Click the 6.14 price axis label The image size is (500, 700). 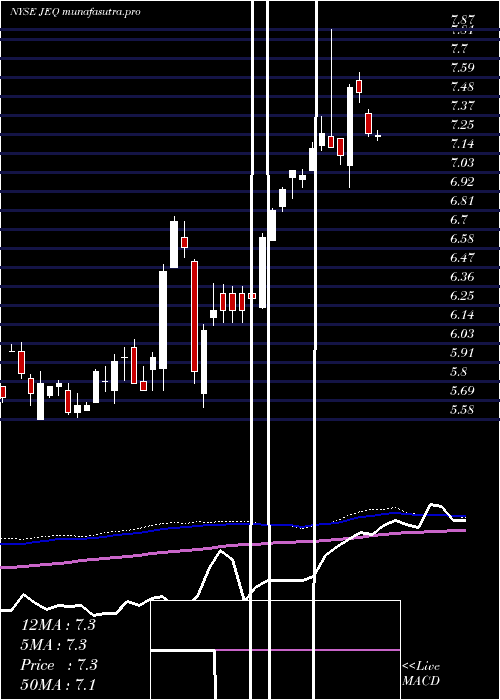462,315
